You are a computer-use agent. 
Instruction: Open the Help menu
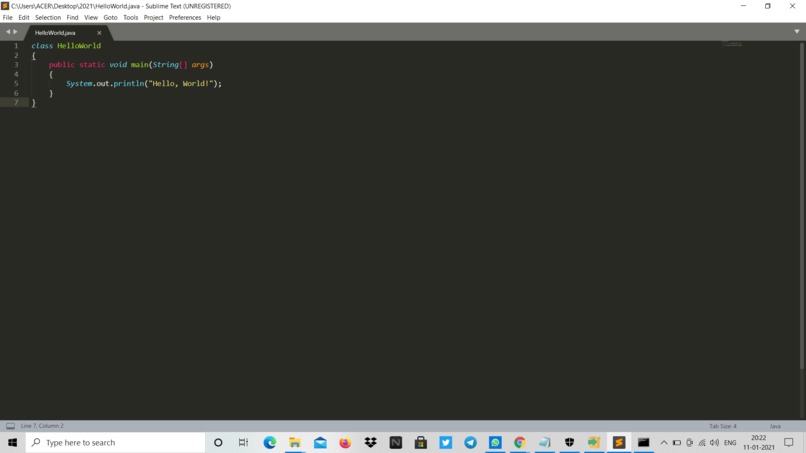tap(213, 17)
